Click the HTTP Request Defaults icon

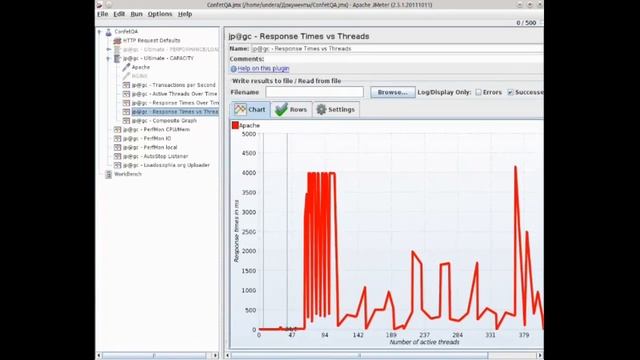117,40
